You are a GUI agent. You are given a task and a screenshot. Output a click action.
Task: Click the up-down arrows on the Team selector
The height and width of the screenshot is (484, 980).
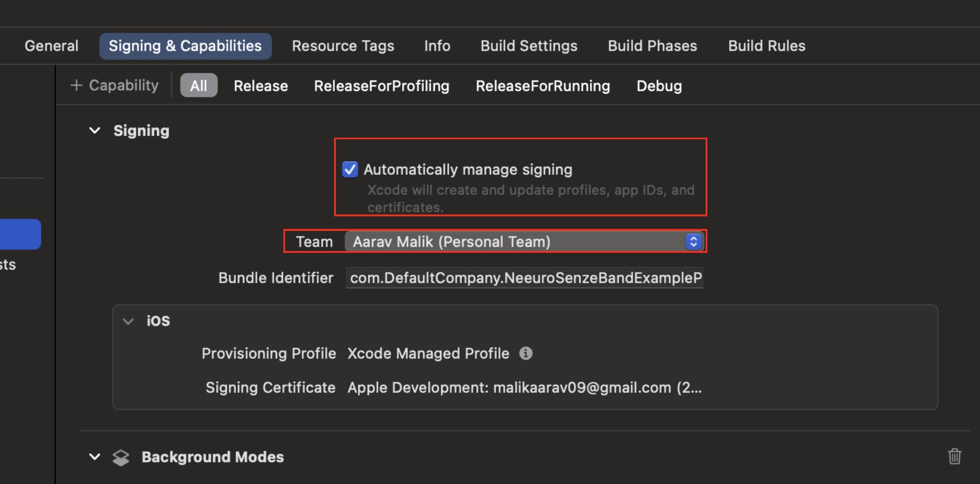[693, 241]
